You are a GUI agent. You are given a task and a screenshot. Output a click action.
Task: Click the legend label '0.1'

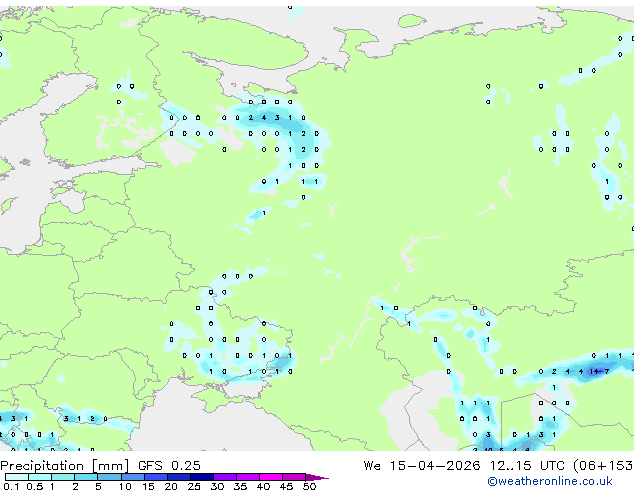pyautogui.click(x=11, y=486)
